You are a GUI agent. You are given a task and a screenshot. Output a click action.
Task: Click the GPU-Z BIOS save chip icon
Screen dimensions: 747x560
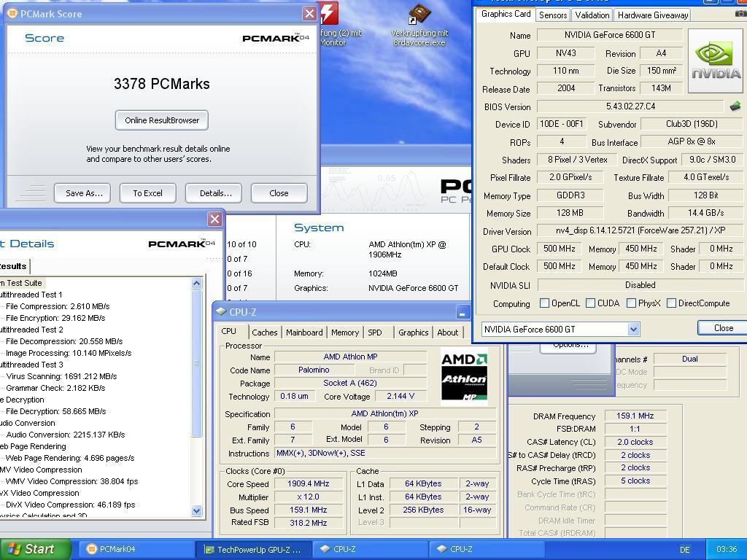click(735, 106)
